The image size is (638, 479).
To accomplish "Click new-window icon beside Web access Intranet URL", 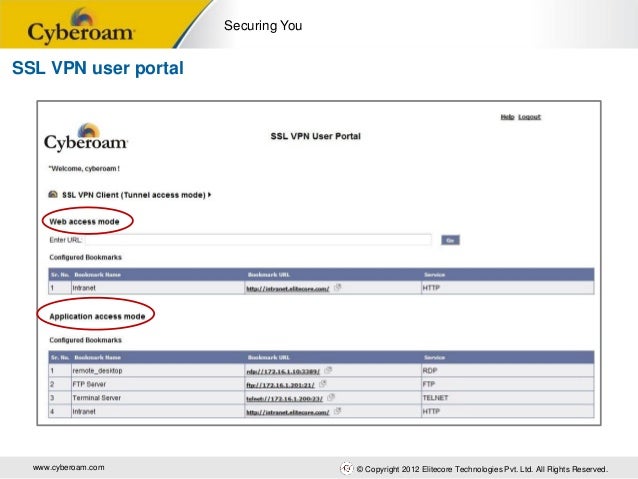I will (337, 287).
